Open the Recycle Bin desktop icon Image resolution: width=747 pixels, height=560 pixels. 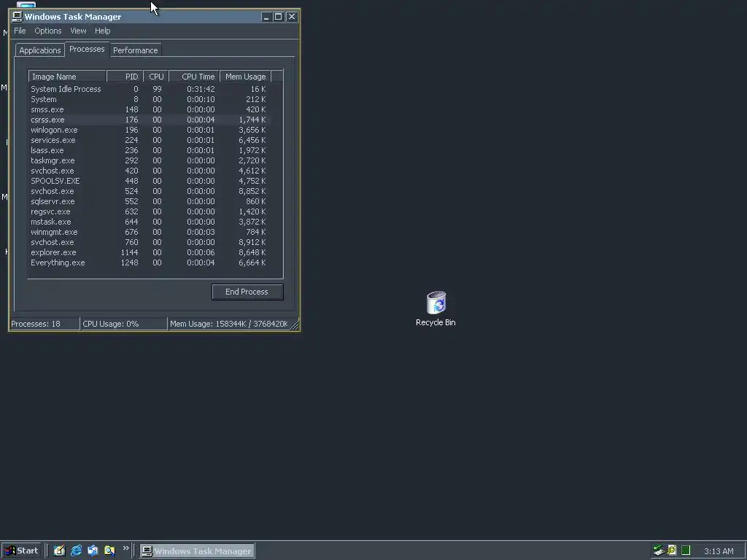tap(436, 309)
